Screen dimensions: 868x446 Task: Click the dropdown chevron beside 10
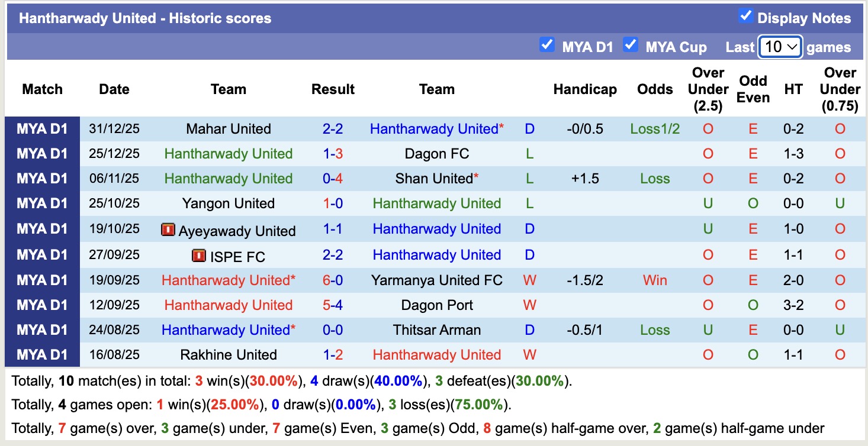pos(793,46)
